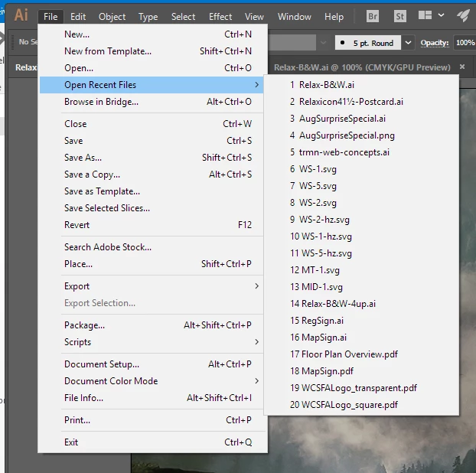Open recent file AugSurpriseSpecial.png

coord(361,135)
